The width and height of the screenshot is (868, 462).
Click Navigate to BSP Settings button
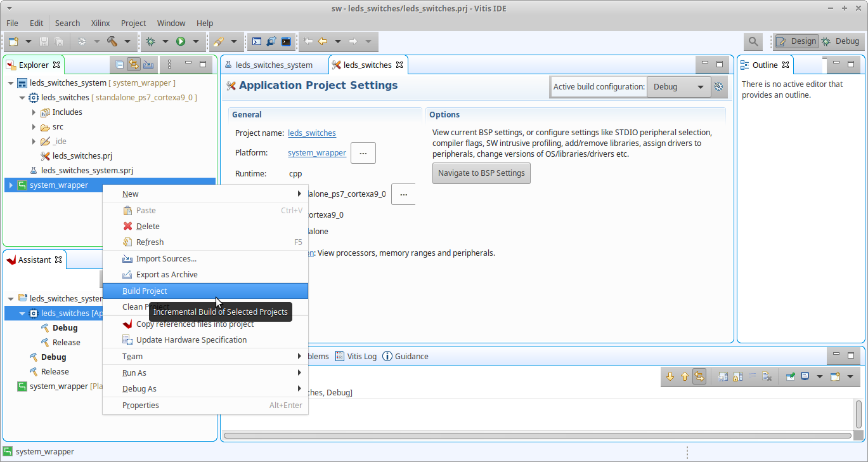(481, 173)
